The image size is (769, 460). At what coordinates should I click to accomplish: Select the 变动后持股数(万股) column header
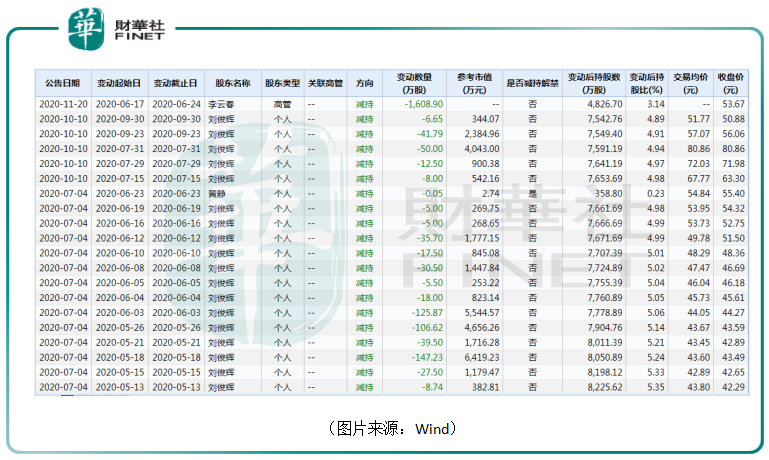click(594, 83)
